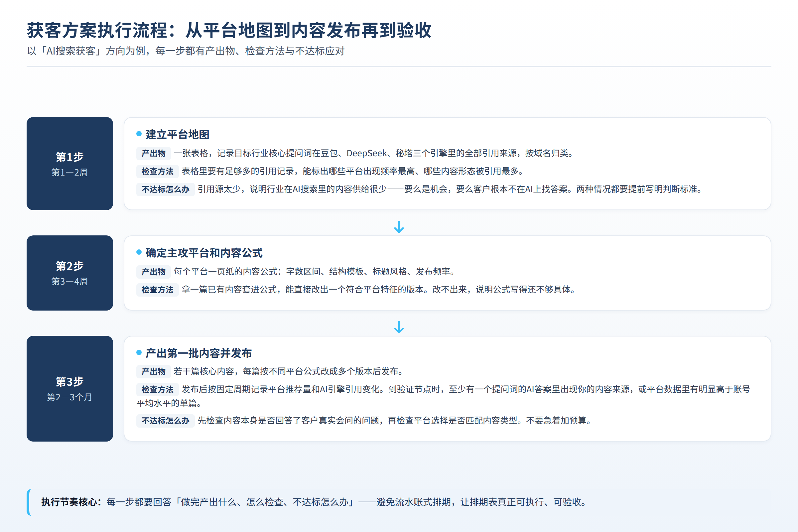798x532 pixels.
Task: Click the down arrow between step 1 and 2
Action: [x=399, y=227]
